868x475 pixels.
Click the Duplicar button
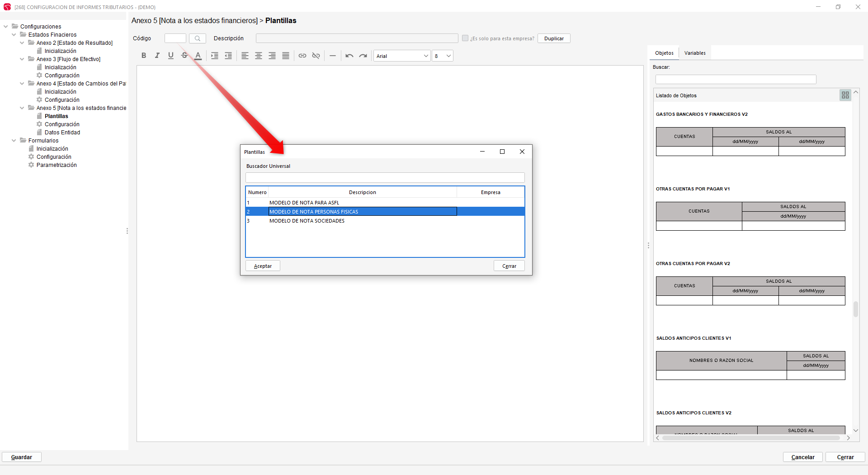coord(553,38)
